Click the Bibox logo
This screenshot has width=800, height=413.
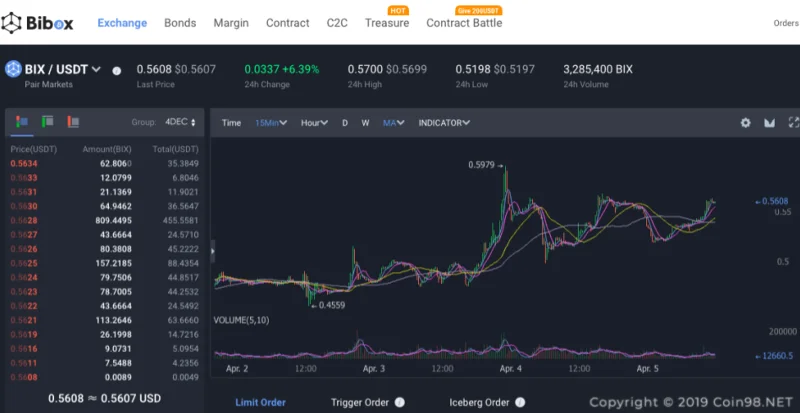[x=37, y=23]
